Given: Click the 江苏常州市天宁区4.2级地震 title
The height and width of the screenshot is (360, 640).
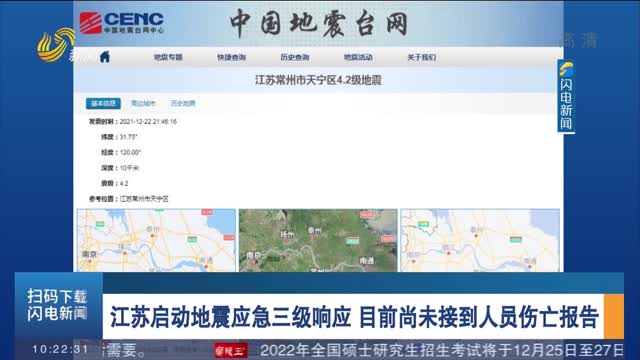Looking at the screenshot, I should coord(318,80).
